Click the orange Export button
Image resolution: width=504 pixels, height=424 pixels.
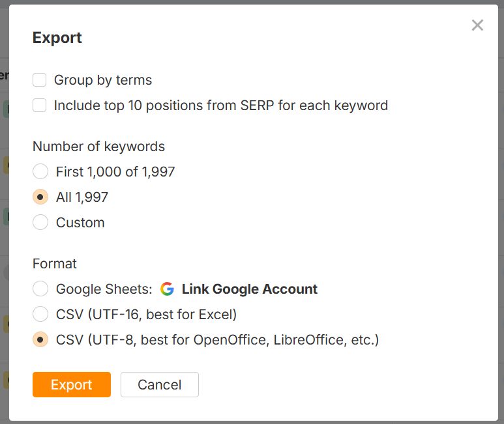click(72, 384)
